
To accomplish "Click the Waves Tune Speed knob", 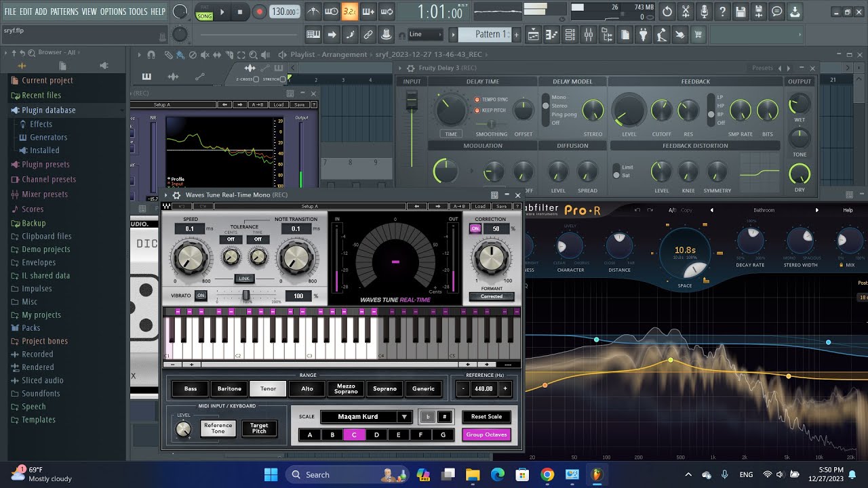I will [189, 257].
